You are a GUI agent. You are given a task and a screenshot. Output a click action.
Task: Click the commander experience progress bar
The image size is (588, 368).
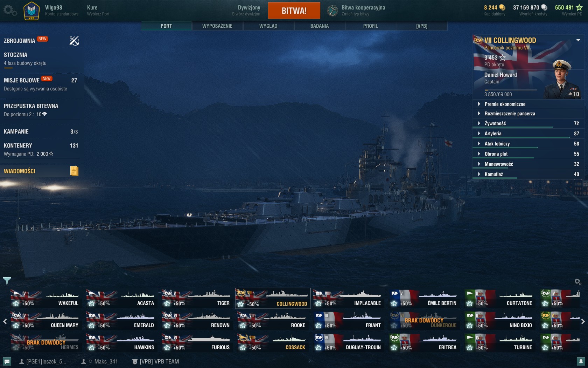[x=511, y=90]
